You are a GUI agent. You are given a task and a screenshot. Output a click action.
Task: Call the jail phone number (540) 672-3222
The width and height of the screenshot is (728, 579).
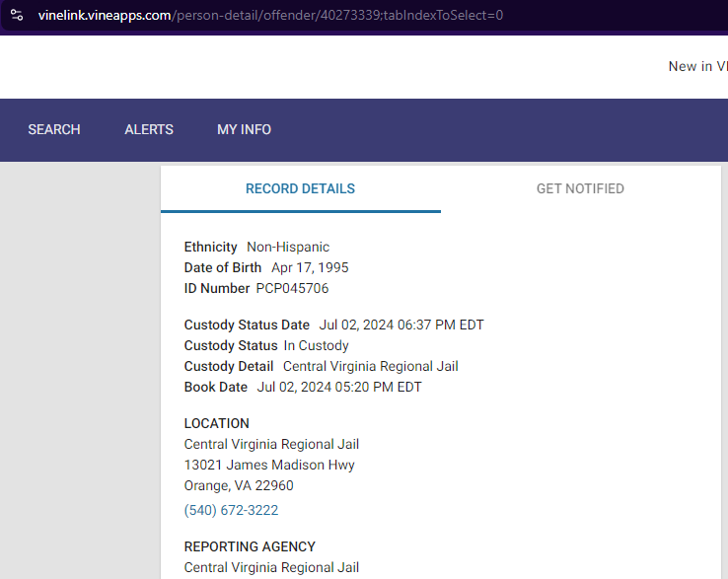click(x=231, y=510)
